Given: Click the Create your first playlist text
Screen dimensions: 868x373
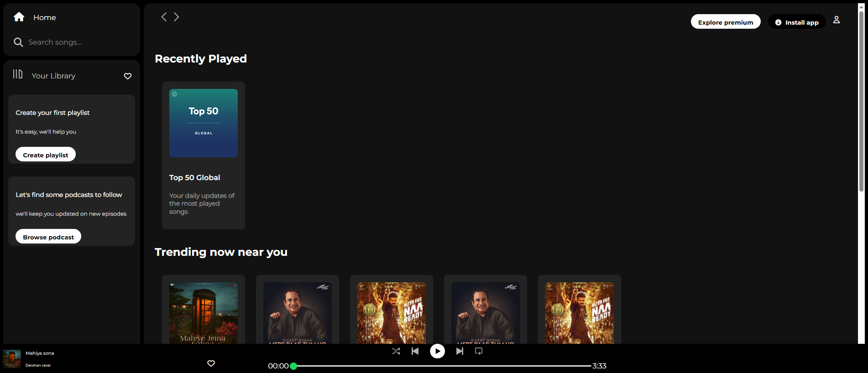Looking at the screenshot, I should pyautogui.click(x=52, y=113).
